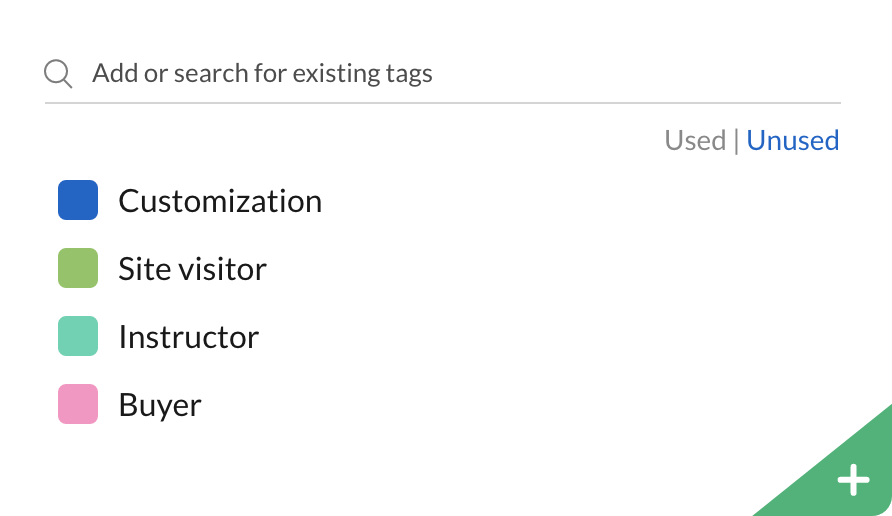Click the teal Instructor color swatch
Viewport: 892px width, 516px height.
tap(78, 336)
